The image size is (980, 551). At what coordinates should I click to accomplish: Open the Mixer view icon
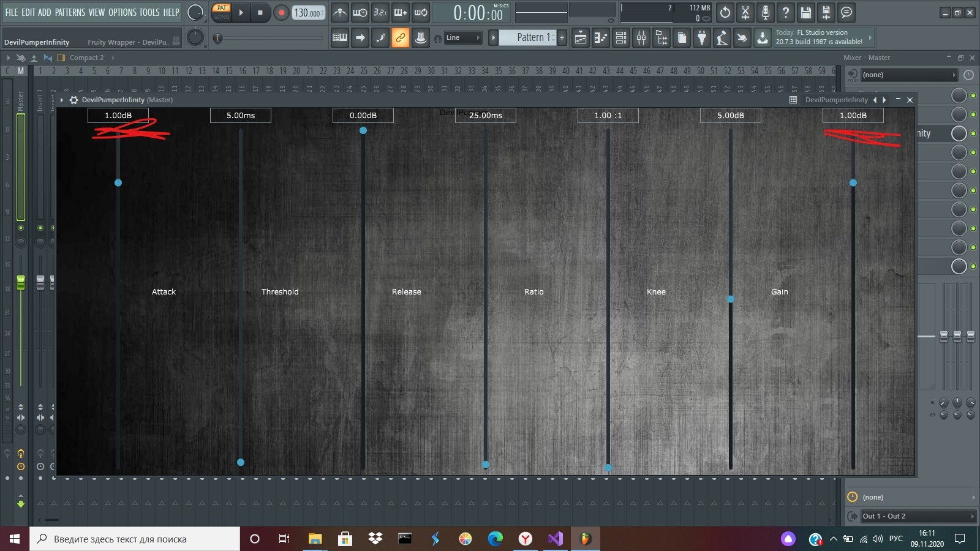641,38
